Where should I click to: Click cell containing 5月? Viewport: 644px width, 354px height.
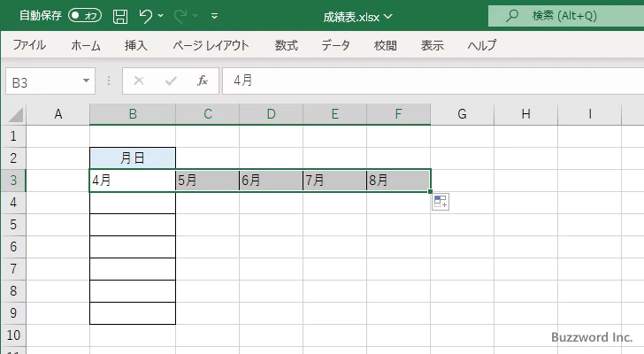(x=207, y=181)
